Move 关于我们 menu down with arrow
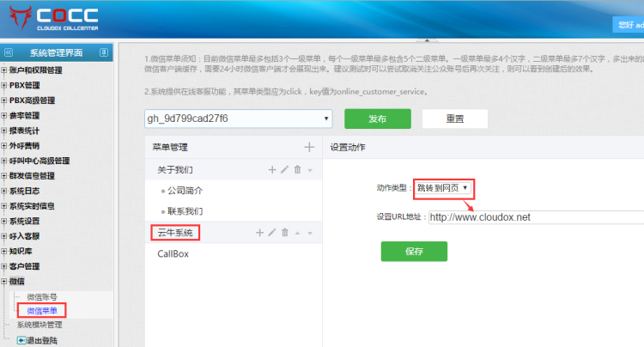644x347 pixels. [x=309, y=171]
